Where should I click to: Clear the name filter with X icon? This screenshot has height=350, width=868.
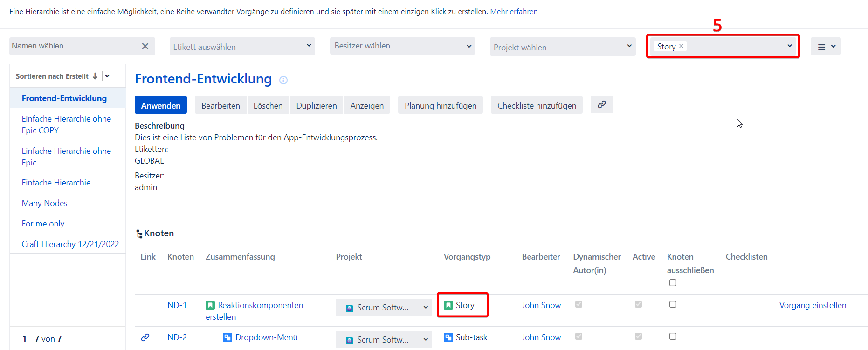tap(145, 46)
